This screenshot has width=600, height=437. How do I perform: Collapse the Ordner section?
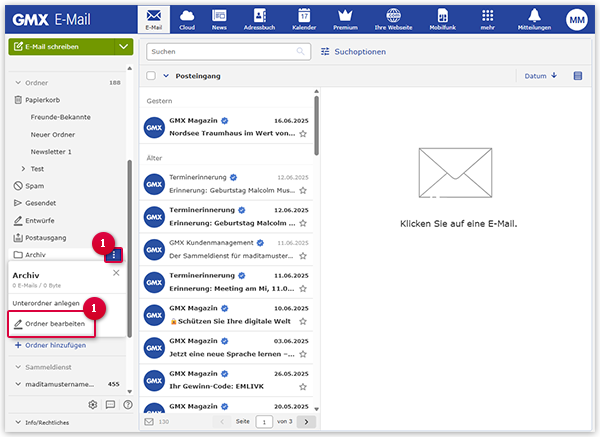18,83
